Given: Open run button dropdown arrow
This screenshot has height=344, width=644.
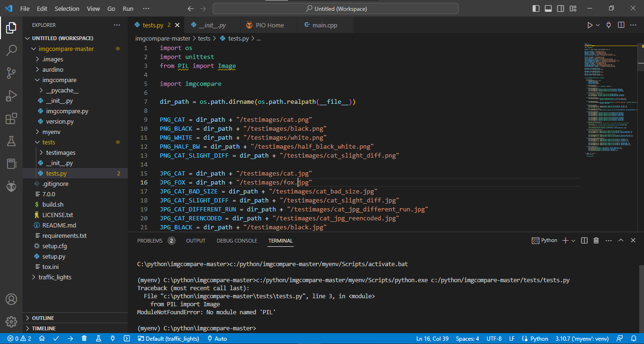Looking at the screenshot, I should coord(598,25).
